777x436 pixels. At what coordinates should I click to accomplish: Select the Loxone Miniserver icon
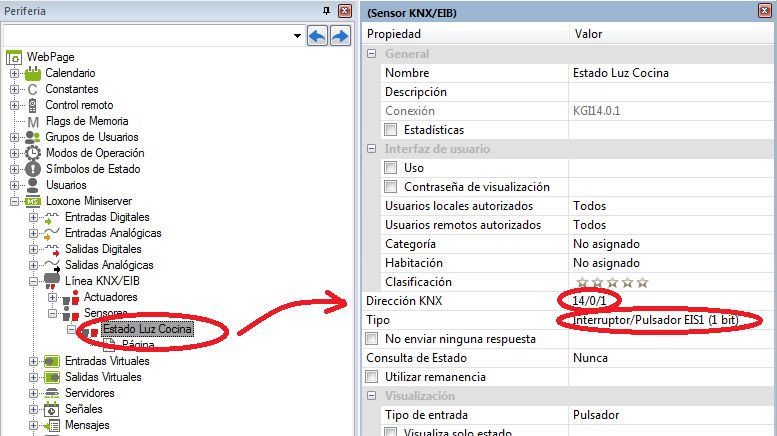(x=33, y=201)
